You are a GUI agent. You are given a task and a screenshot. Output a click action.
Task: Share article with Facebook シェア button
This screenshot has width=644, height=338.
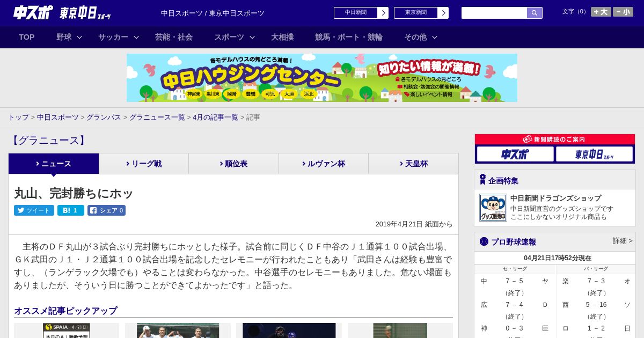point(106,210)
